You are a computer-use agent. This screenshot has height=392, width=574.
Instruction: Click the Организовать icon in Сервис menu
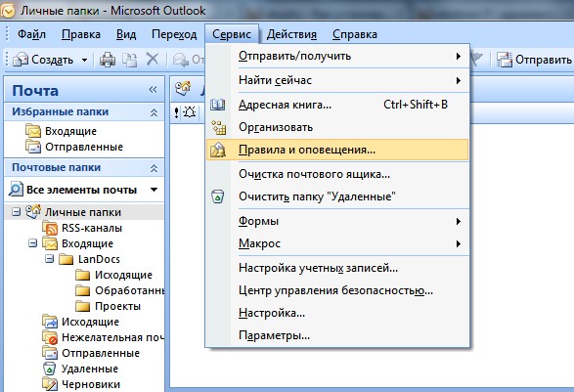[x=218, y=127]
